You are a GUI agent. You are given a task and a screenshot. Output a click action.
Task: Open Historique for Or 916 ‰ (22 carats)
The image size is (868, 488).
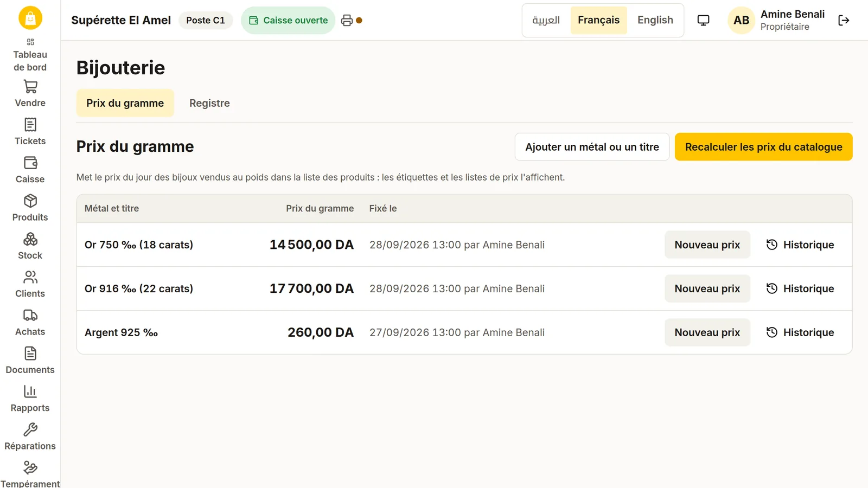pyautogui.click(x=800, y=288)
